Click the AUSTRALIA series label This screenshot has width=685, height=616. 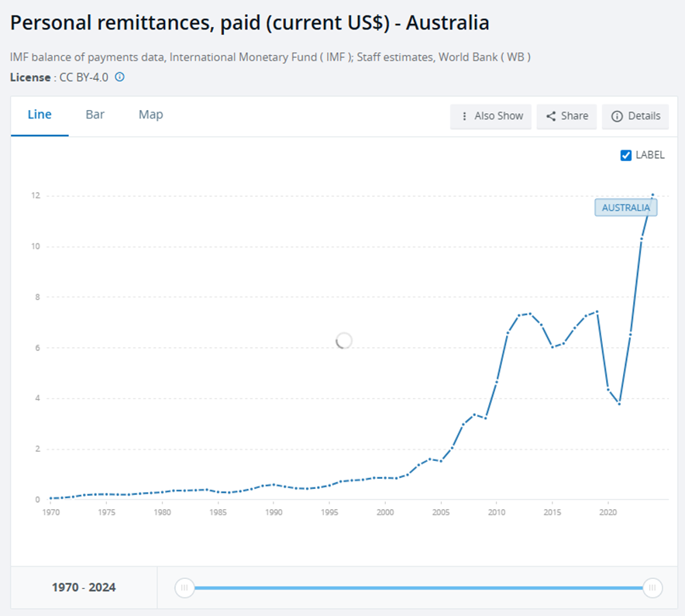click(x=625, y=208)
